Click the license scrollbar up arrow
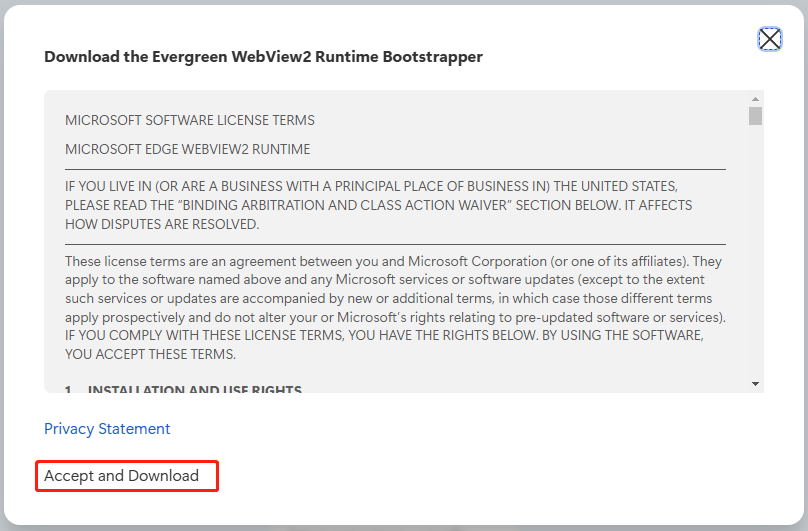Screen dimensions: 808x531 (x=755, y=98)
